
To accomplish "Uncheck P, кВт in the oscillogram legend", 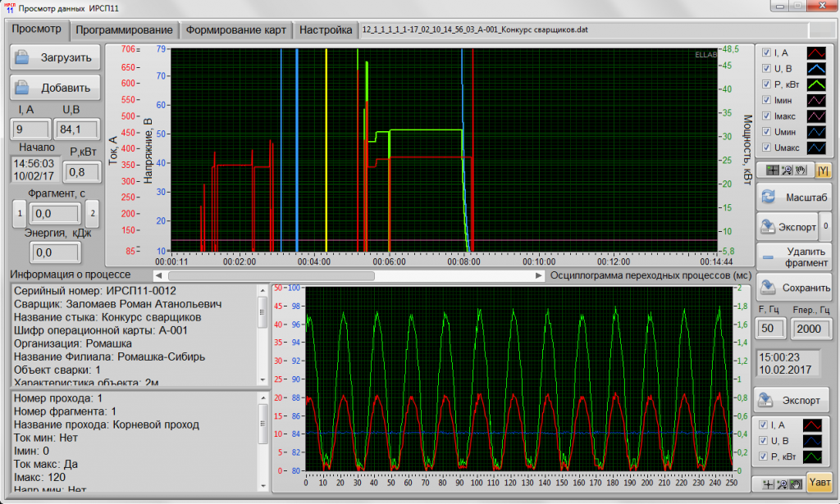I will pyautogui.click(x=764, y=456).
